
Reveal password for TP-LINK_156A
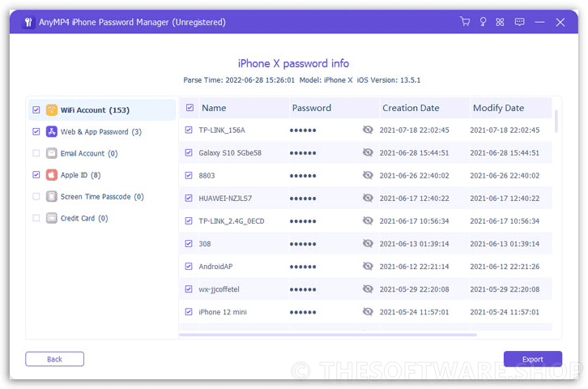coord(368,130)
